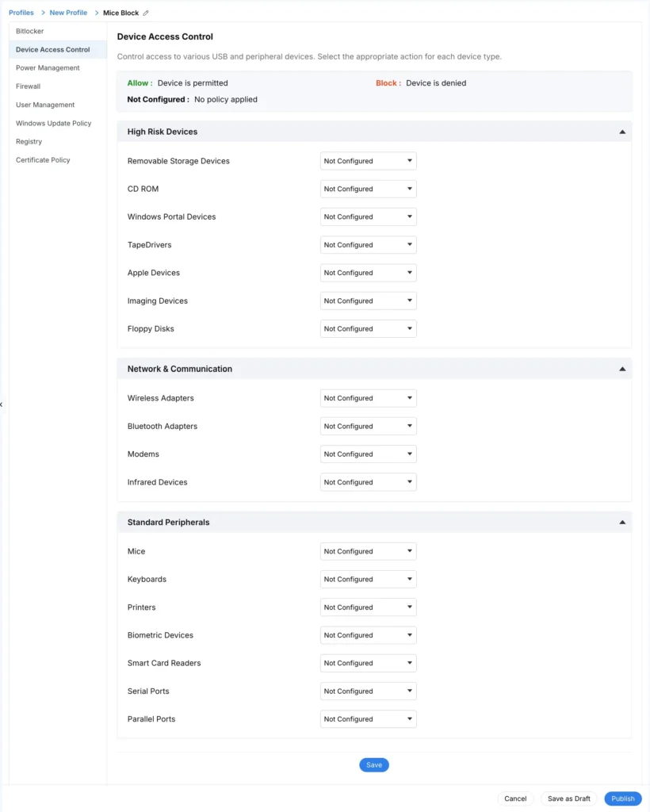Go to Windows Update Policy
The image size is (650, 812).
53,123
